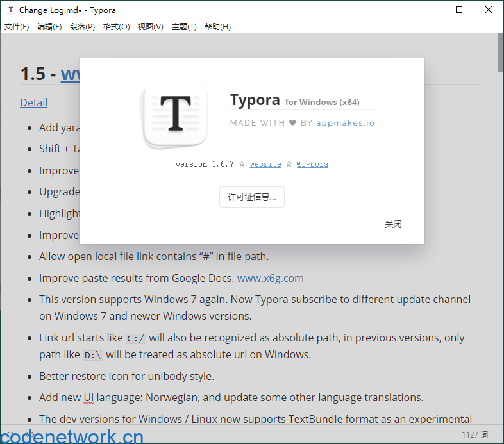Click the "version 1.6.7" text

(x=205, y=164)
